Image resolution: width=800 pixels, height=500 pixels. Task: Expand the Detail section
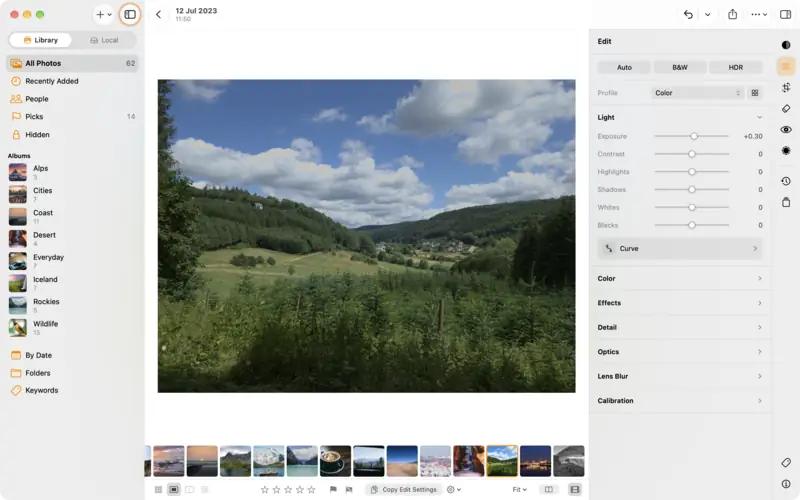(680, 328)
